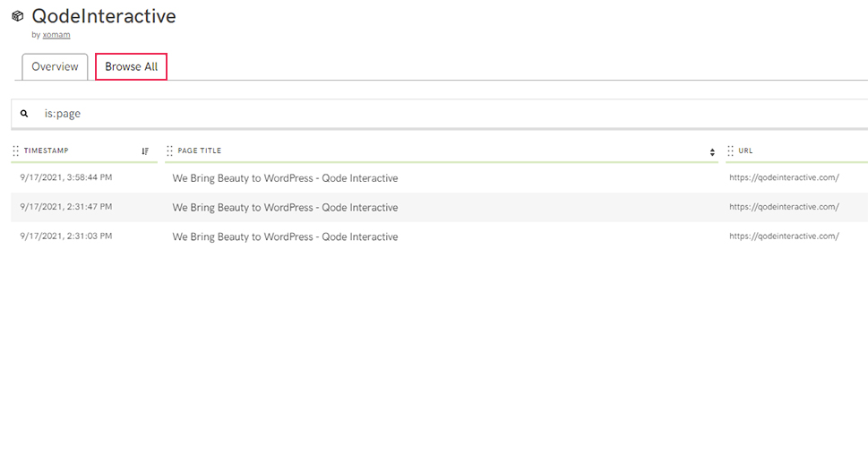868x464 pixels.
Task: Click the Page Title column drag handle
Action: [169, 150]
